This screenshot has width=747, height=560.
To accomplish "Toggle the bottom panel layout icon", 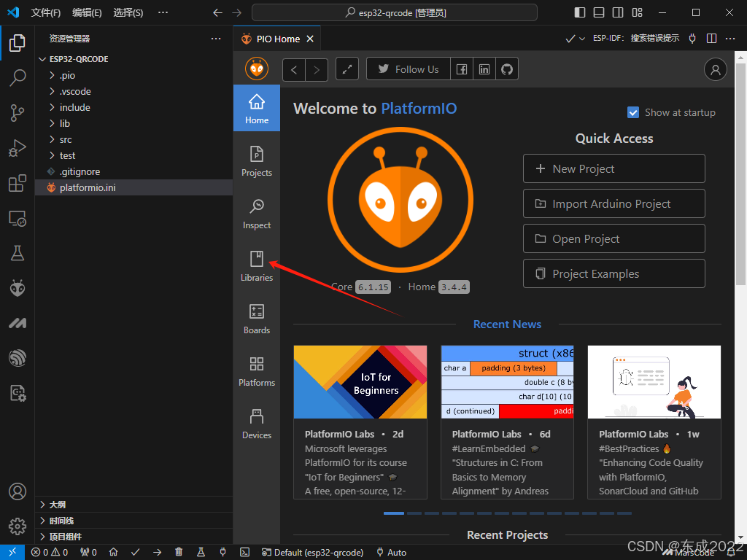I will click(x=599, y=12).
